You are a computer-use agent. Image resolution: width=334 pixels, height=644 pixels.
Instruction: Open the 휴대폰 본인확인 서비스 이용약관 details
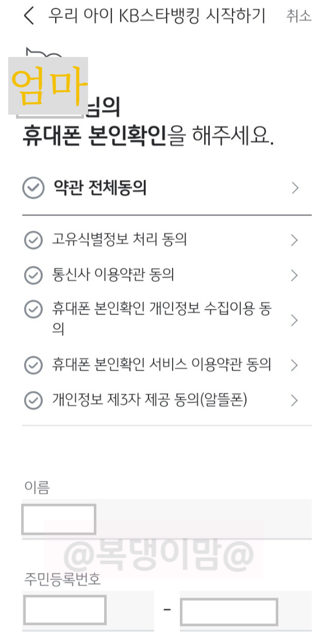[x=295, y=364]
